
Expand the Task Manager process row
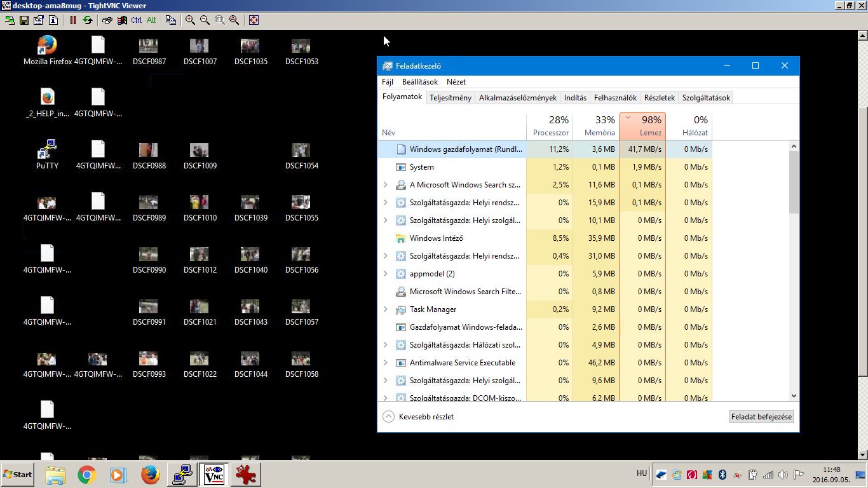tap(385, 309)
